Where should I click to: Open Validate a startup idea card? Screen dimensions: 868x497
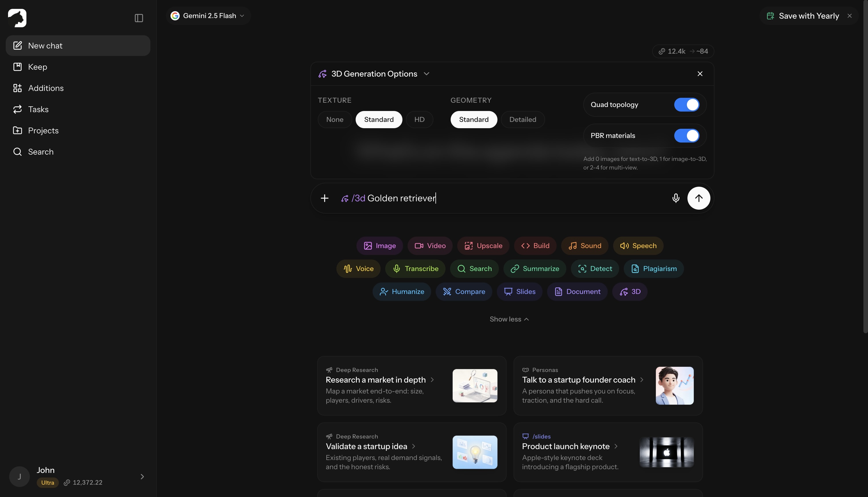click(411, 452)
